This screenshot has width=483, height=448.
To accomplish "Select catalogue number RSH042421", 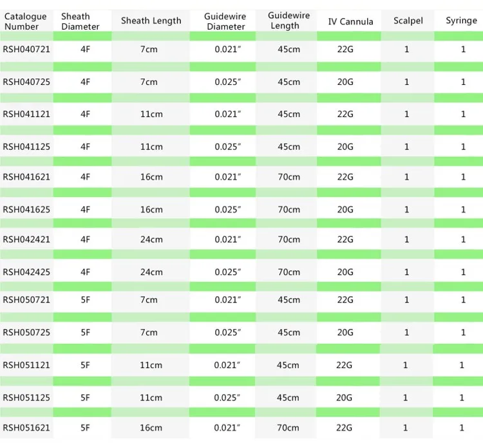I will pyautogui.click(x=26, y=239).
